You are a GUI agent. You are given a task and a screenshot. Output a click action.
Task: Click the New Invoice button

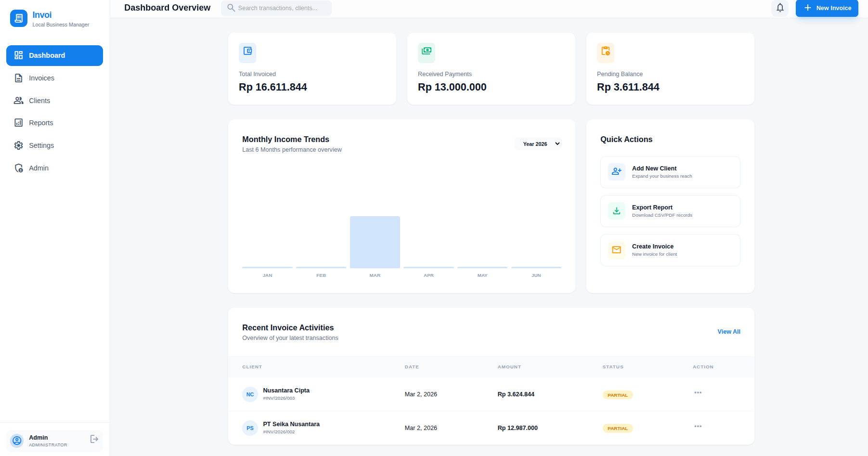click(x=827, y=8)
